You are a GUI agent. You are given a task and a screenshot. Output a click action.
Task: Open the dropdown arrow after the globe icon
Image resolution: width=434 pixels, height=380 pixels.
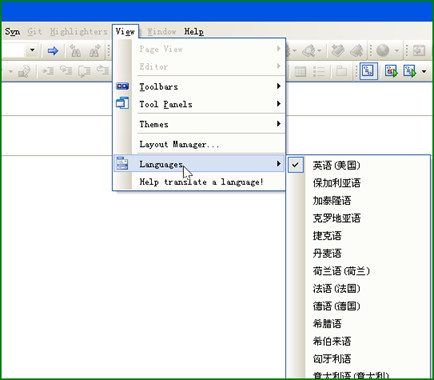(397, 51)
